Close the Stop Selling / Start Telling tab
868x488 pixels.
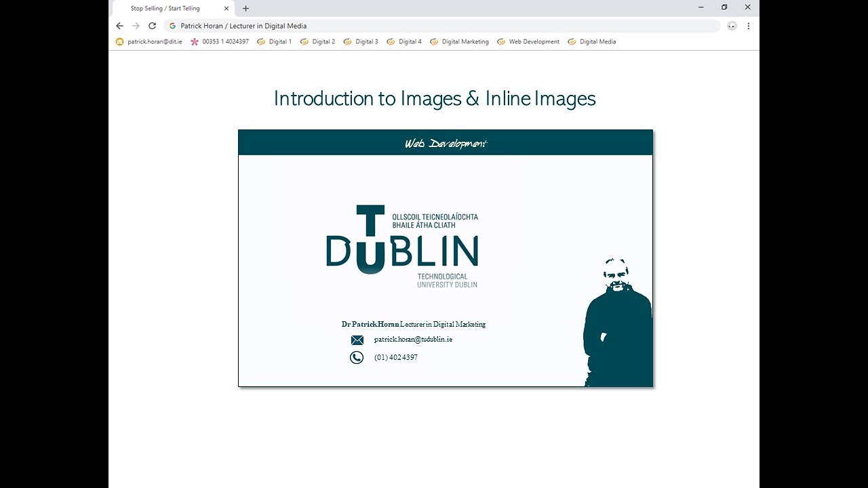click(226, 8)
